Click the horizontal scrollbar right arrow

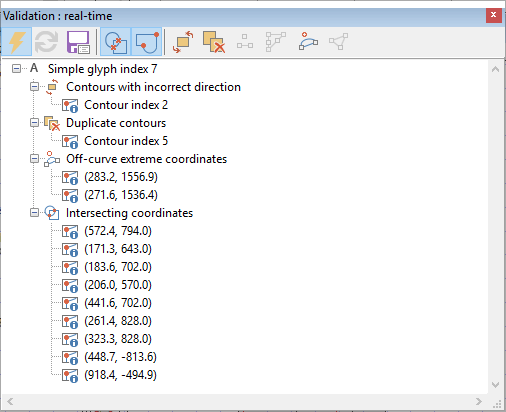(x=479, y=401)
